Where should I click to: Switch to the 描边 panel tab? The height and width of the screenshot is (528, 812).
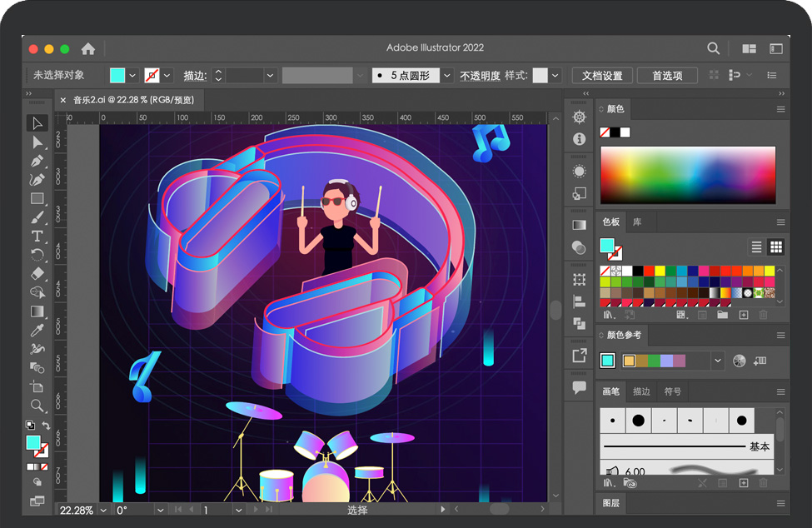pos(641,391)
